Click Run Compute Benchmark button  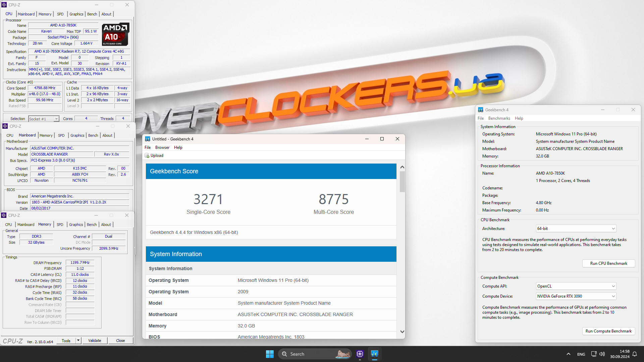(x=608, y=331)
